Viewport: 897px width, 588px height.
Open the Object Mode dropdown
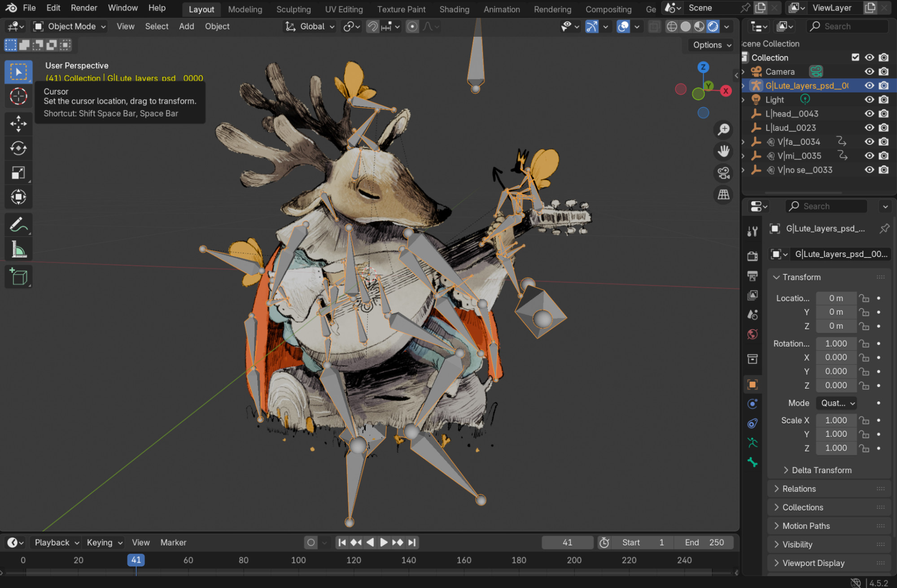click(70, 26)
